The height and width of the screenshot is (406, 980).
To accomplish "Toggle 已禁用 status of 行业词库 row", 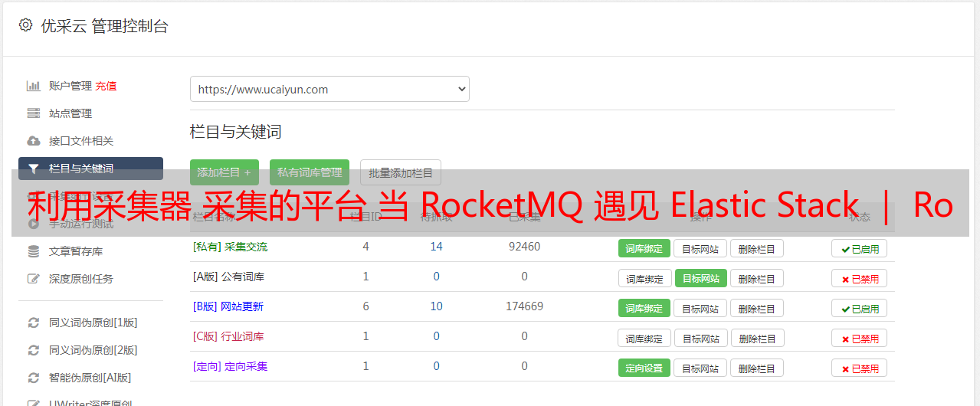I will [x=860, y=338].
